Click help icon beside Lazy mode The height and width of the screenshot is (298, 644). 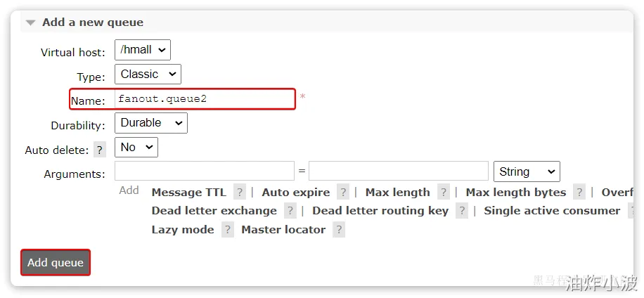click(x=227, y=230)
